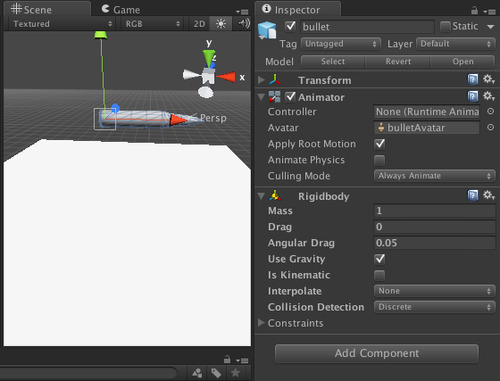Click the search by label tag icon
Screen dimensions: 500x381
pyautogui.click(x=216, y=373)
